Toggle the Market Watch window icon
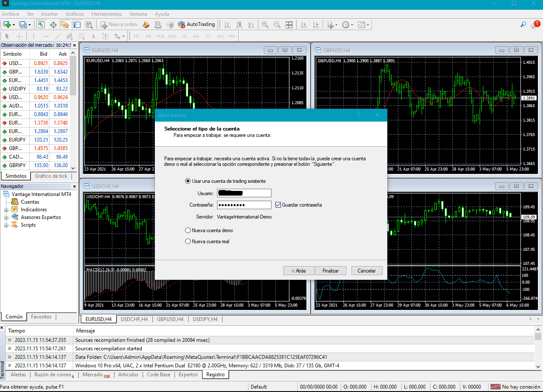543x392 pixels. point(41,25)
